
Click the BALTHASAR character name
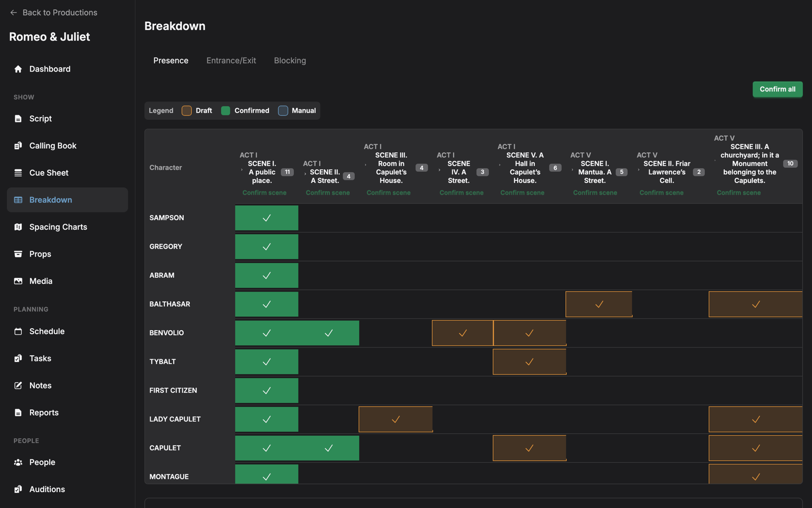(x=170, y=304)
